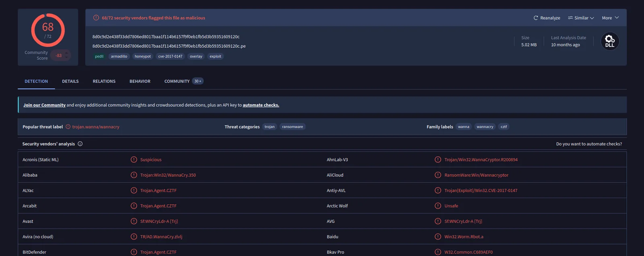Click the trojan.wanna/wannacry threat label

(x=96, y=127)
